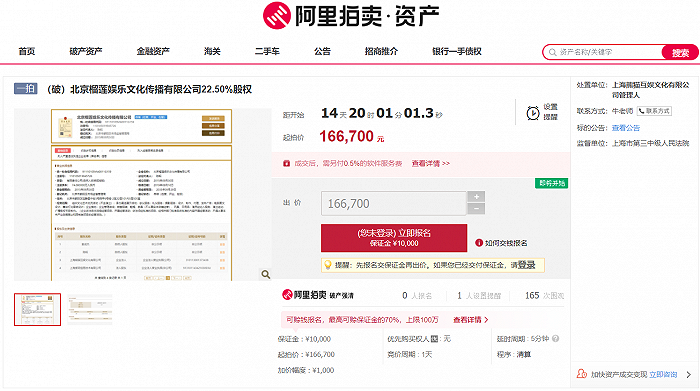Select the first red-bordered thumbnail
Viewport: 700px width, 391px height.
pos(38,309)
